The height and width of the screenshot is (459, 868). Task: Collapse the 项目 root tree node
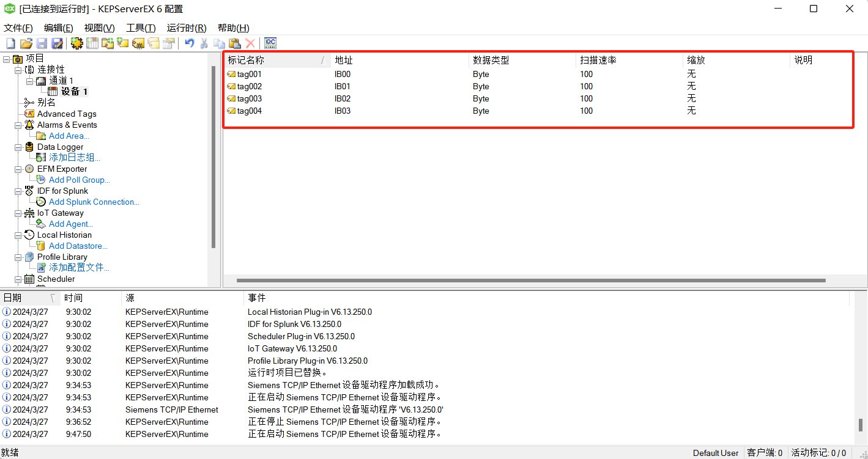[x=7, y=59]
